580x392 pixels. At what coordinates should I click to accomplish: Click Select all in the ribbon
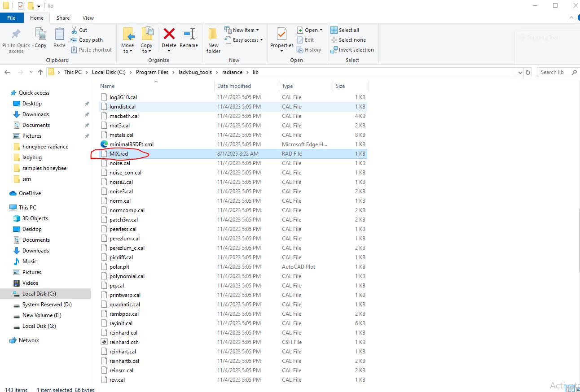345,30
